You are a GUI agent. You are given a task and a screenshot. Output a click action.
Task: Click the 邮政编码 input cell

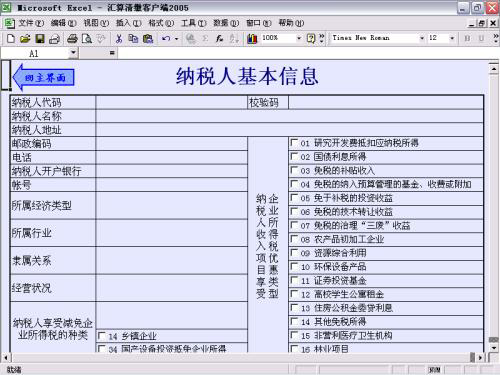tap(172, 144)
